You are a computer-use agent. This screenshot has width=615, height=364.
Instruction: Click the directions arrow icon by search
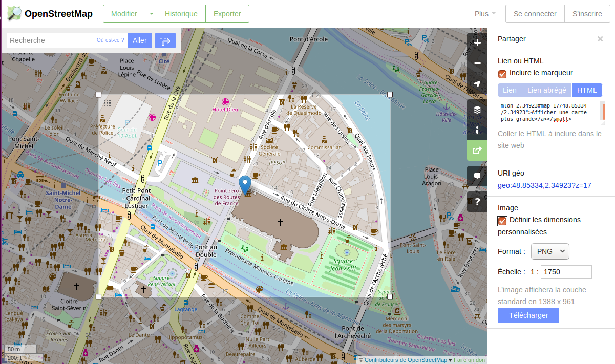point(165,40)
